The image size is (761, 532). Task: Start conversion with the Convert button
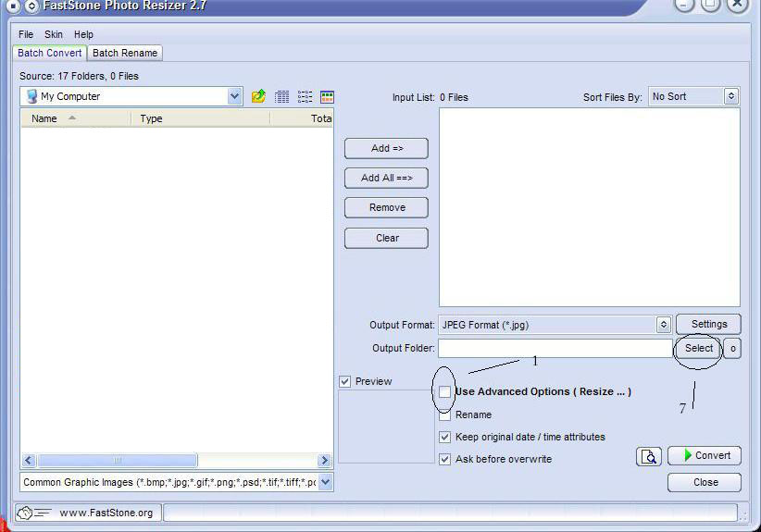705,455
